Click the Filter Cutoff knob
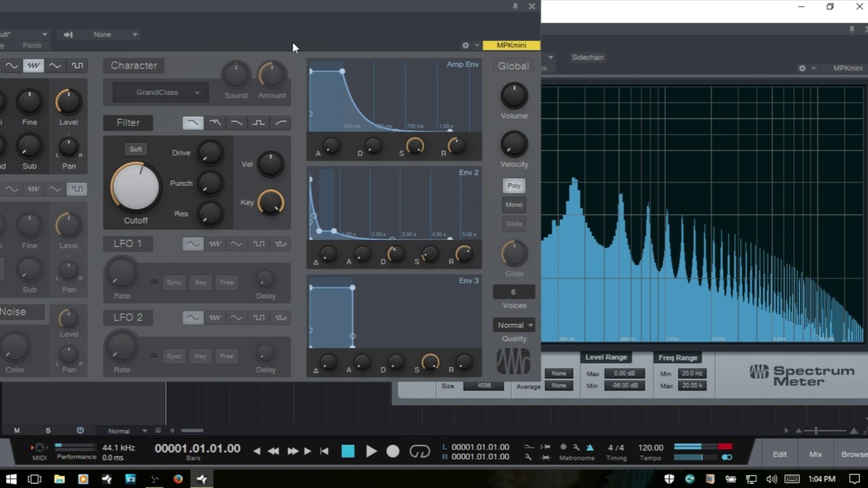Screen dimensions: 868x488 point(136,186)
